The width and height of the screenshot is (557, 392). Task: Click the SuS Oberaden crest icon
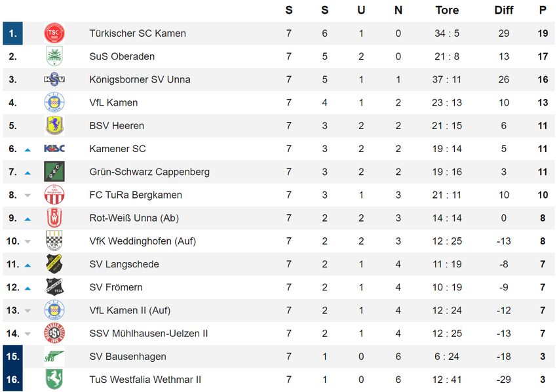(54, 56)
